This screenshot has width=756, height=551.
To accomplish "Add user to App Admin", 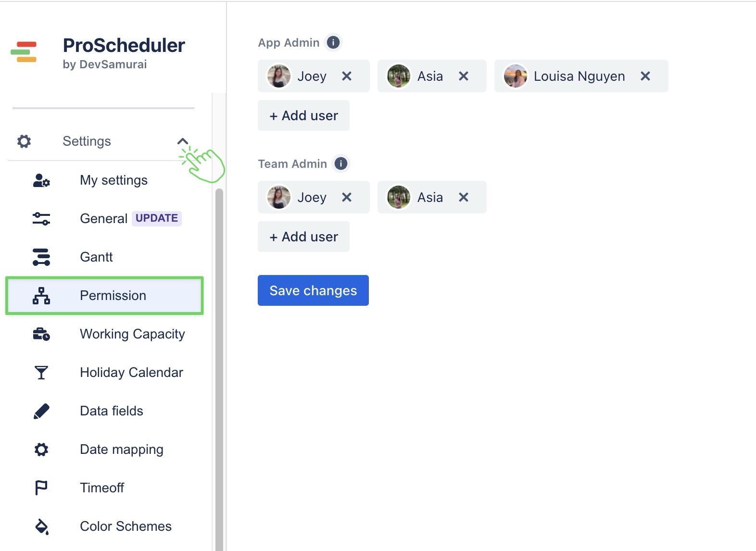I will (x=303, y=115).
